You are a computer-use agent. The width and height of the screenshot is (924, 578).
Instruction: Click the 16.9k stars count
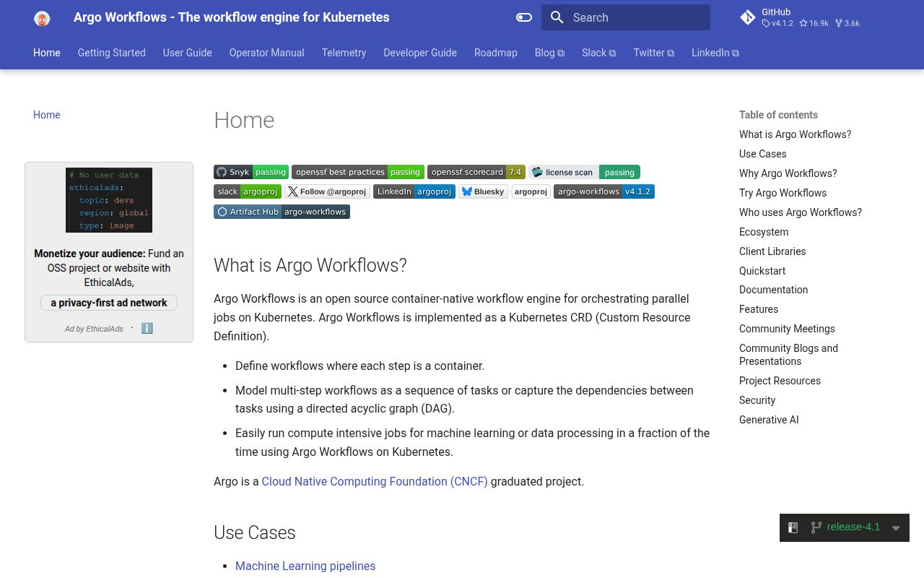point(814,23)
